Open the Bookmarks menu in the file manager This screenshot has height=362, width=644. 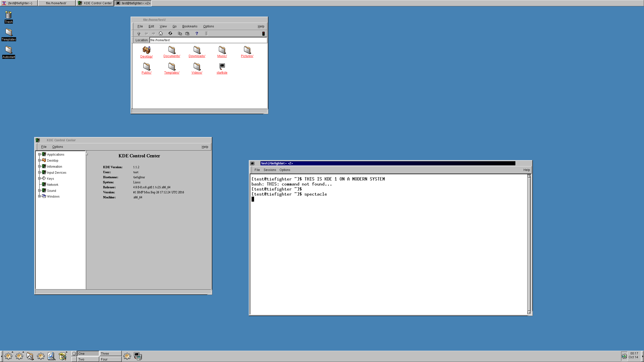tap(190, 26)
